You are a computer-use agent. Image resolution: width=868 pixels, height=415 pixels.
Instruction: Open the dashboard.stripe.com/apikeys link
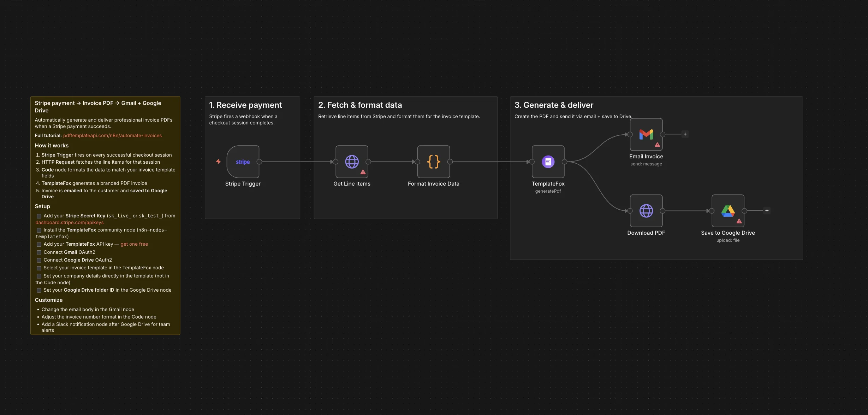coord(69,223)
